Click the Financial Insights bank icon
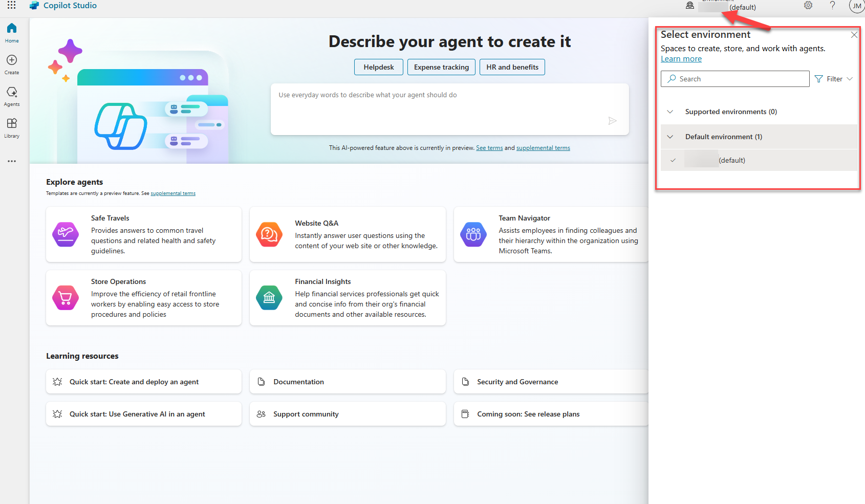The width and height of the screenshot is (865, 504). 269,298
